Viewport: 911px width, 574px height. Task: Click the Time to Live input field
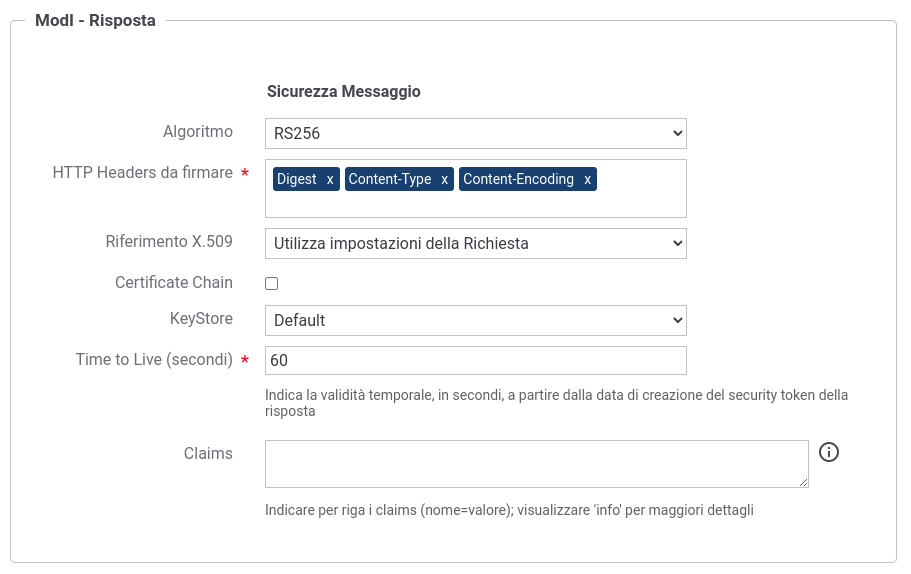click(x=475, y=360)
